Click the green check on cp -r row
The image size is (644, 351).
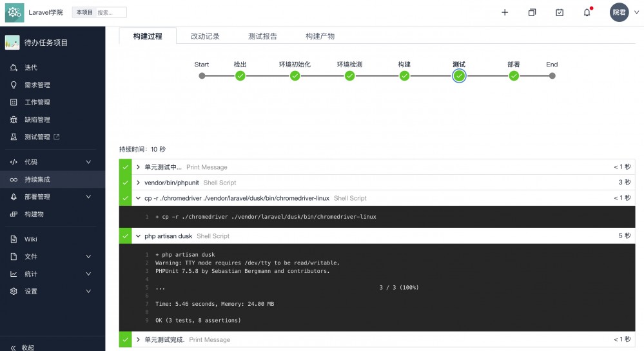click(125, 198)
